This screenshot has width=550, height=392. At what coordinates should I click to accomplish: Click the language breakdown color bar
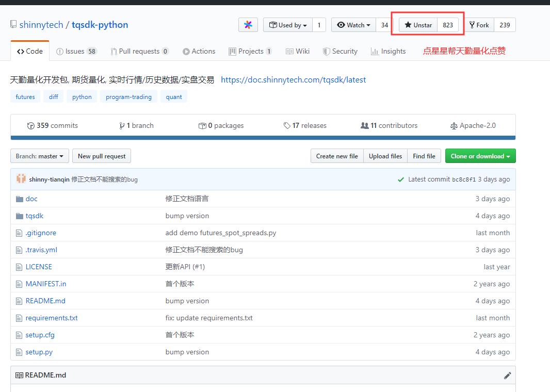coord(263,138)
